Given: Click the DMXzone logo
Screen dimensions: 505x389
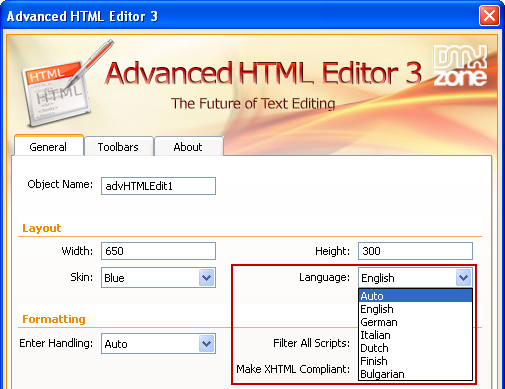Looking at the screenshot, I should click(460, 66).
